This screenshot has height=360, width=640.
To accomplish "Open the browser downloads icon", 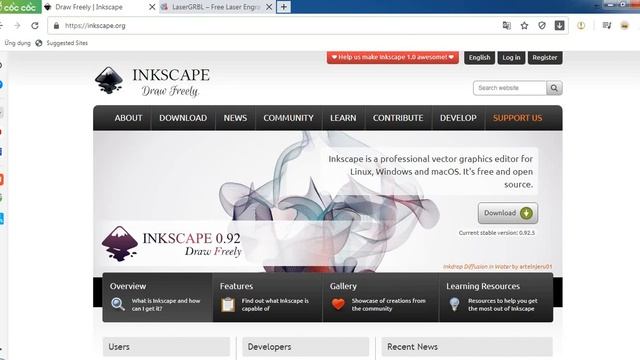I will tap(559, 25).
